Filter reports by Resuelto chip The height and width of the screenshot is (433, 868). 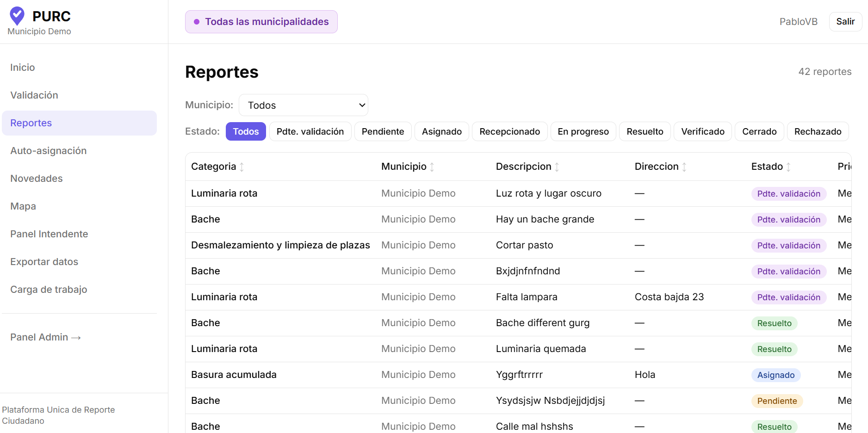645,131
